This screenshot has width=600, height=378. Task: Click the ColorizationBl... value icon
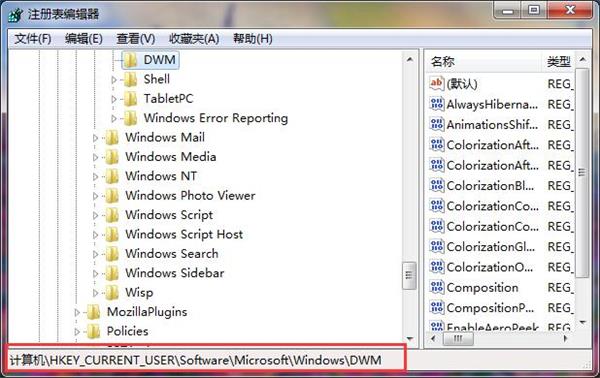(x=437, y=186)
